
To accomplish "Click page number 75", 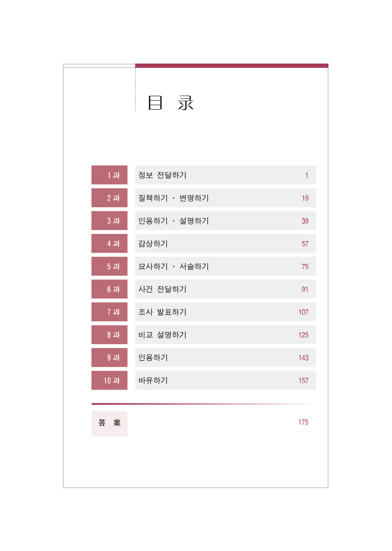I will [x=305, y=266].
